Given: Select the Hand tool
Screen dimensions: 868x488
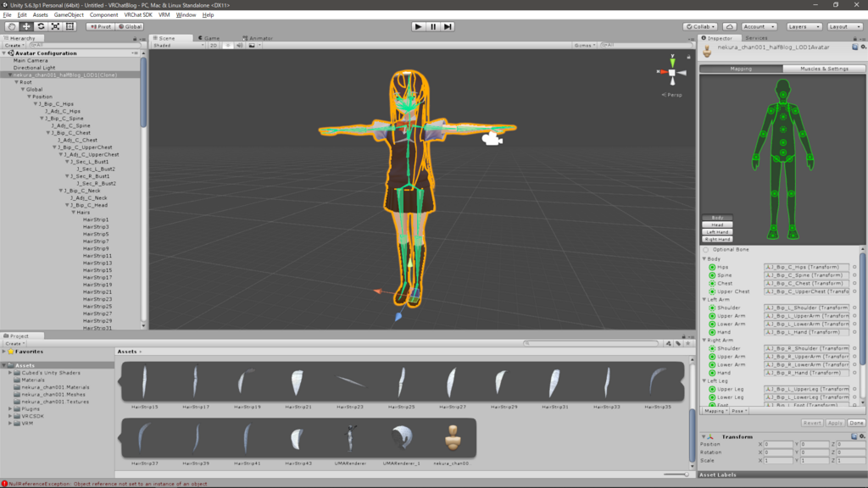Looking at the screenshot, I should click(11, 26).
